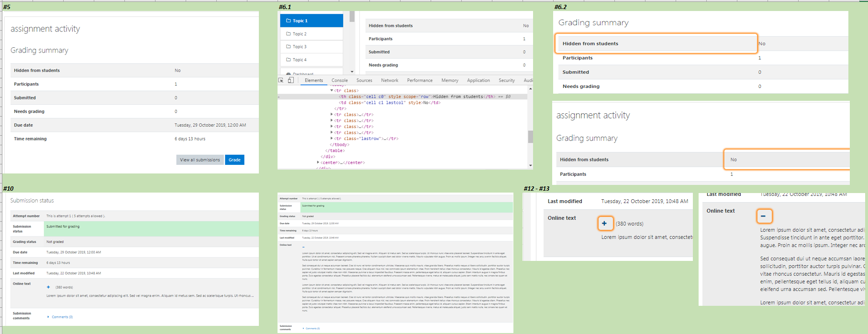
Task: Click the DevTools Elements scrollbar up arrow
Action: tap(530, 89)
